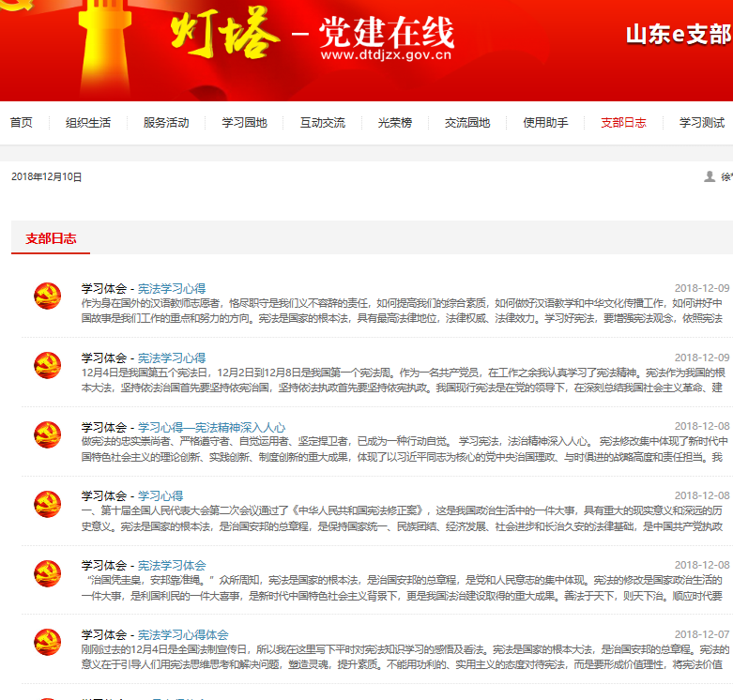Screen dimensions: 733x700
Task: Open 光荣榜 from the top navigation
Action: click(x=394, y=123)
